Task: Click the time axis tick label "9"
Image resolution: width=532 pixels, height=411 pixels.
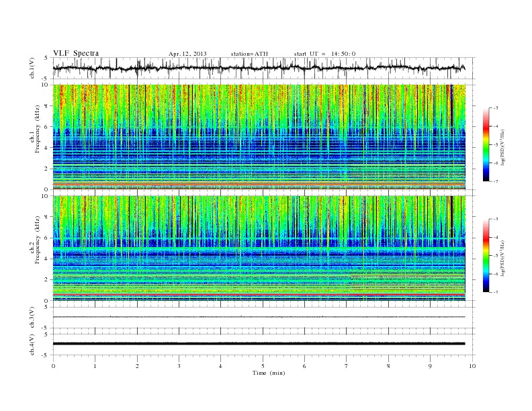Action: coord(430,366)
